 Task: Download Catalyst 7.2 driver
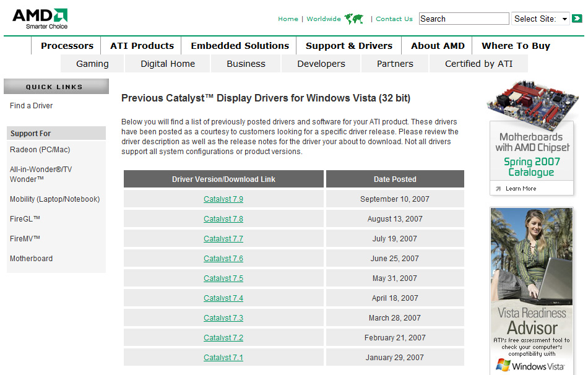(223, 338)
